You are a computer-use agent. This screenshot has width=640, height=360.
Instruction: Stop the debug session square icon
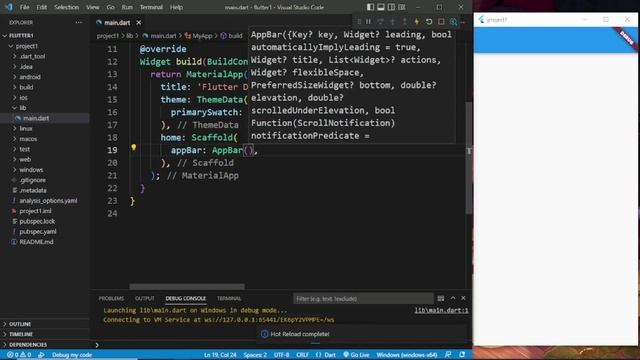coord(441,22)
